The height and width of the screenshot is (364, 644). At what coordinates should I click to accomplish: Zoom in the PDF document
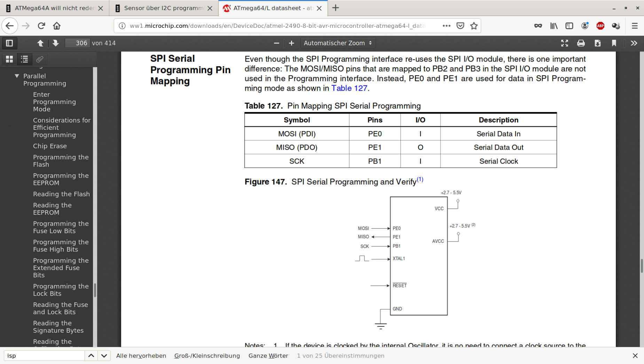point(292,43)
